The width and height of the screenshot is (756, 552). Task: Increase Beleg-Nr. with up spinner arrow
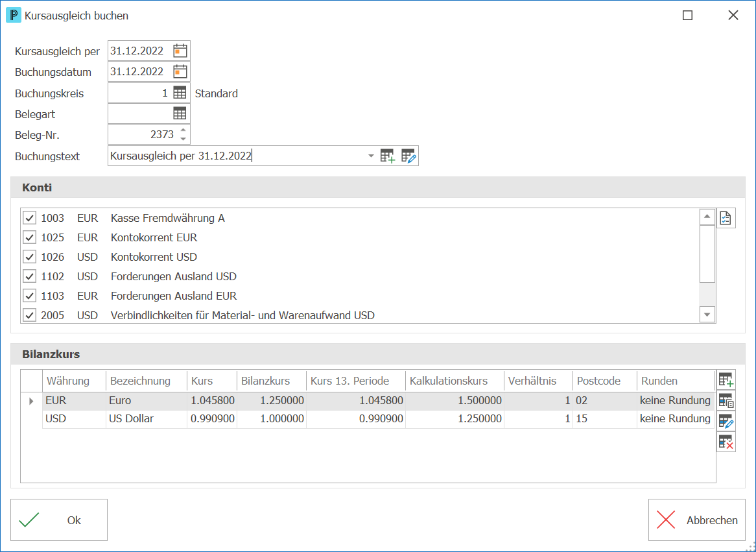click(183, 130)
